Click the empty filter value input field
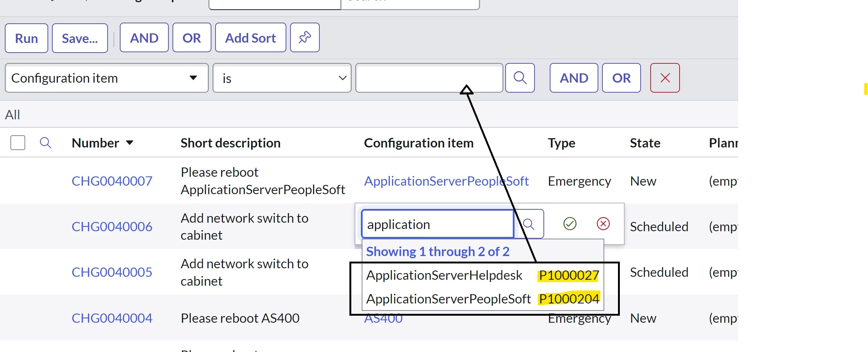The image size is (868, 352). click(x=428, y=78)
